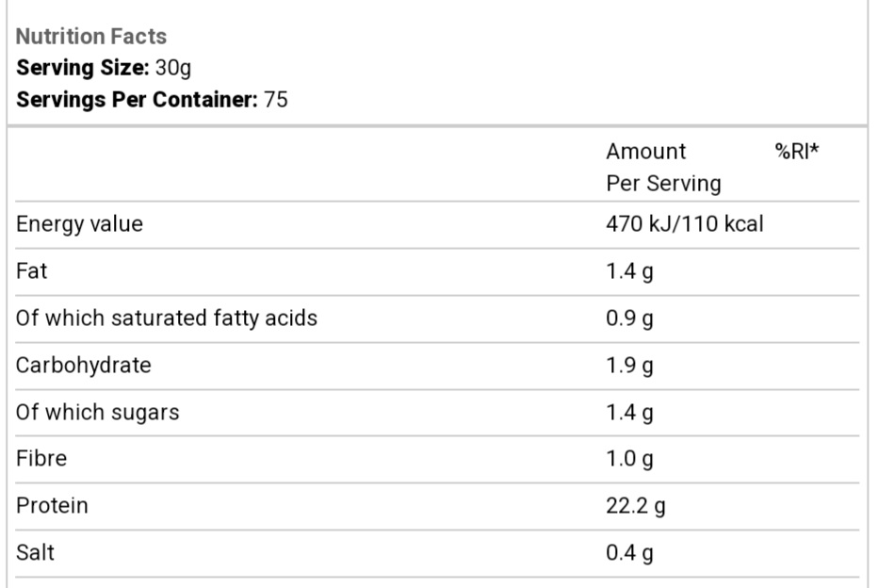
Task: Click the carbohydrate value 1.9 g
Action: click(x=629, y=366)
